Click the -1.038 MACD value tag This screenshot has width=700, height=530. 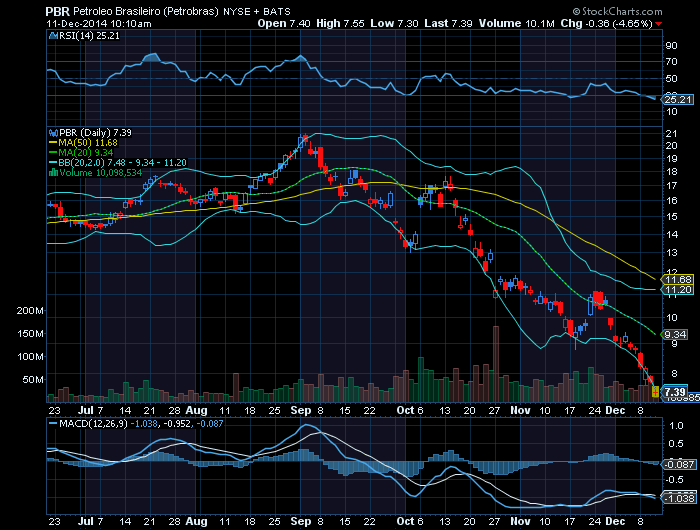click(x=679, y=498)
